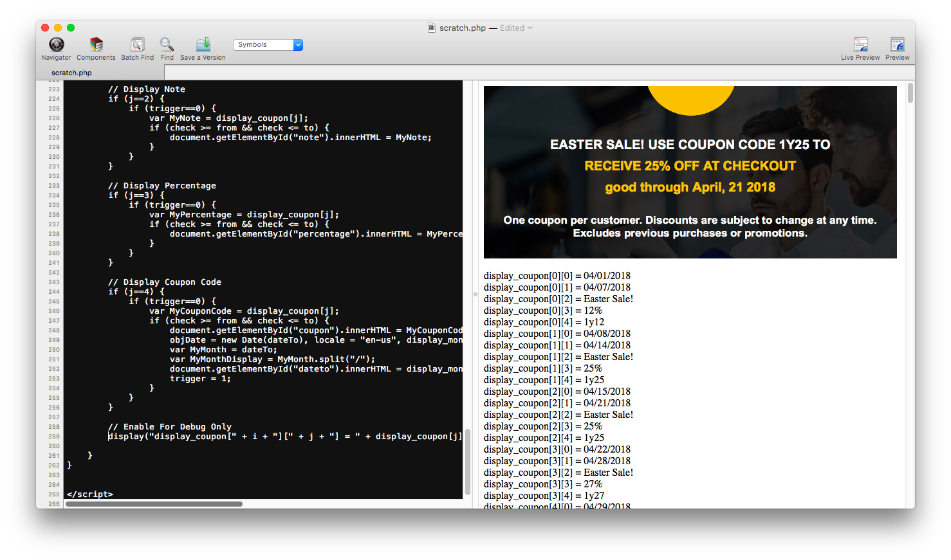This screenshot has height=560, width=951.
Task: Click 'display_coupon[3][3] = 27%' output line
Action: tap(543, 484)
